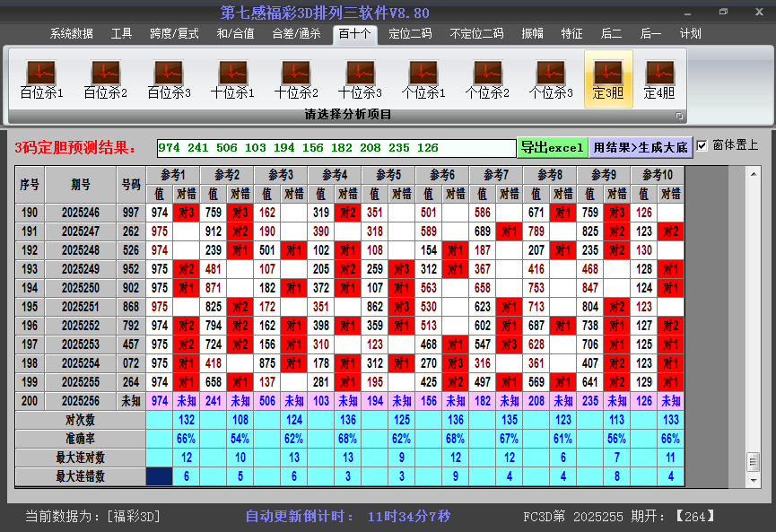Click the table's vertical scrollbar thumb
776x532 pixels.
pyautogui.click(x=753, y=460)
